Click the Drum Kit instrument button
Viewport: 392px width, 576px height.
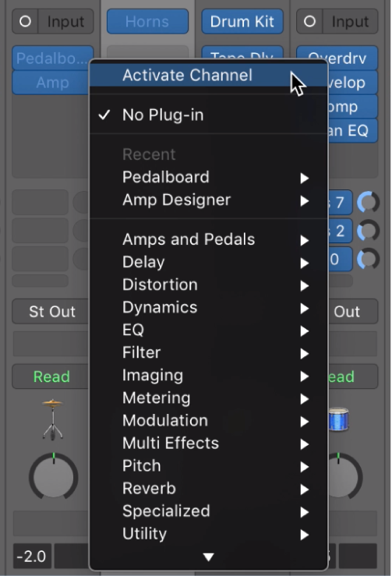[x=242, y=22]
